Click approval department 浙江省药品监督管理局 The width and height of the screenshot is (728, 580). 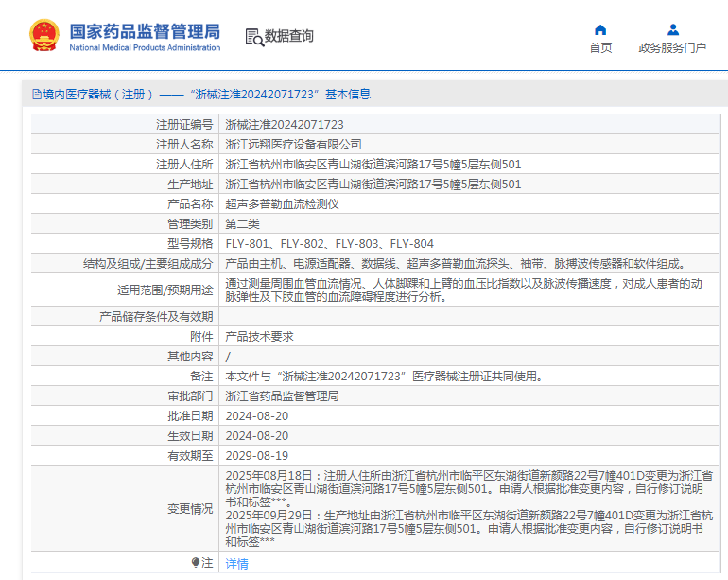pos(282,395)
